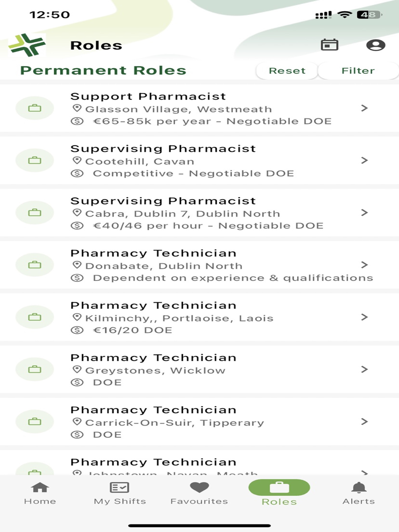Open the user profile icon
399x532 pixels.
pos(375,45)
